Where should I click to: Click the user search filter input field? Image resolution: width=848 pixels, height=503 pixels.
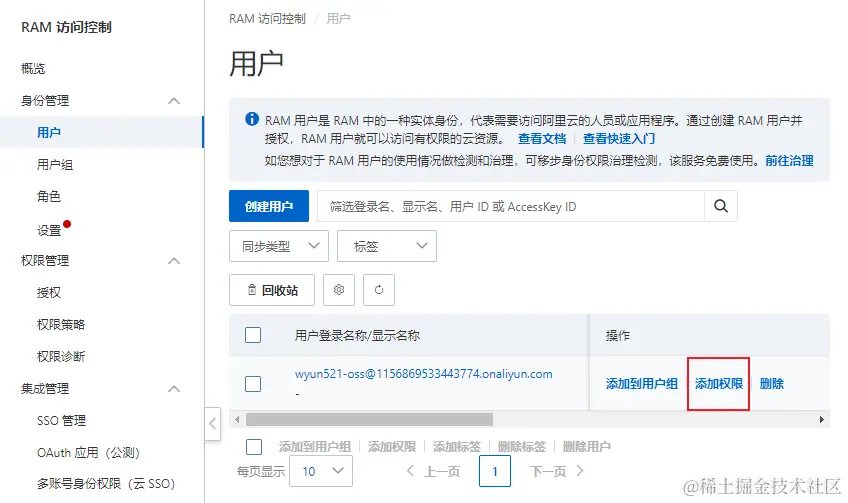click(x=511, y=206)
